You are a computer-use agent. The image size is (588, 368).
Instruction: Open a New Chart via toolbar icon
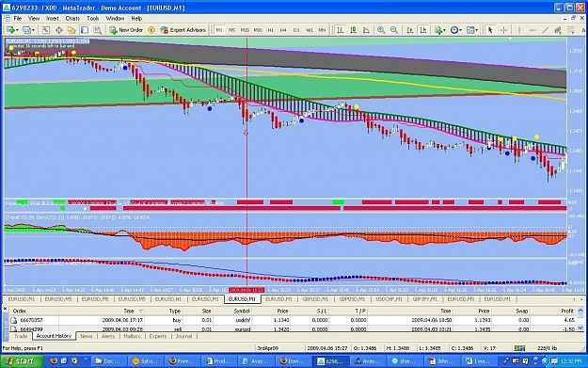pyautogui.click(x=10, y=30)
